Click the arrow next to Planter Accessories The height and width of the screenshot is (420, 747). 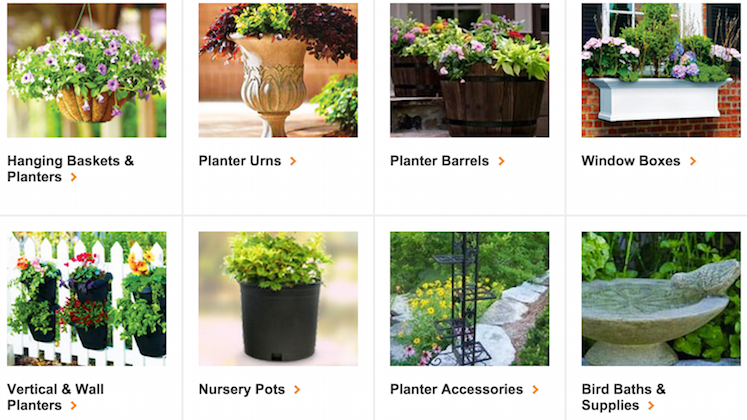(x=535, y=390)
